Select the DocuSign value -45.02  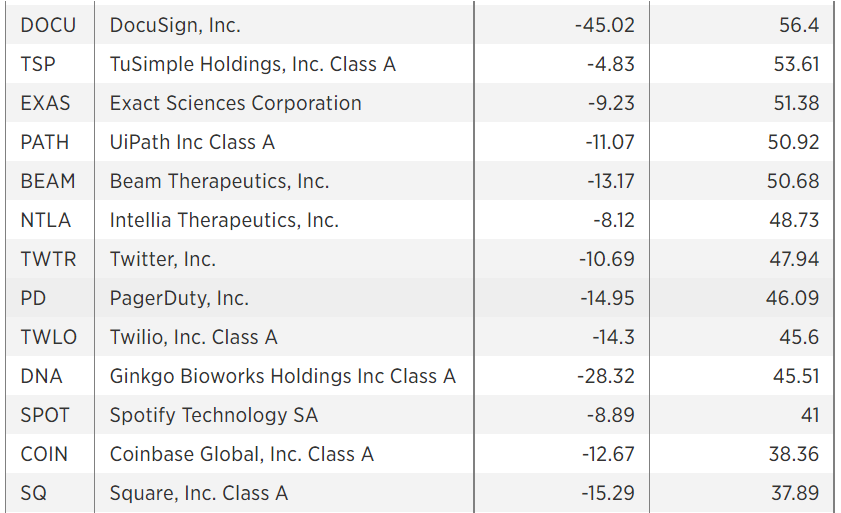tap(604, 25)
